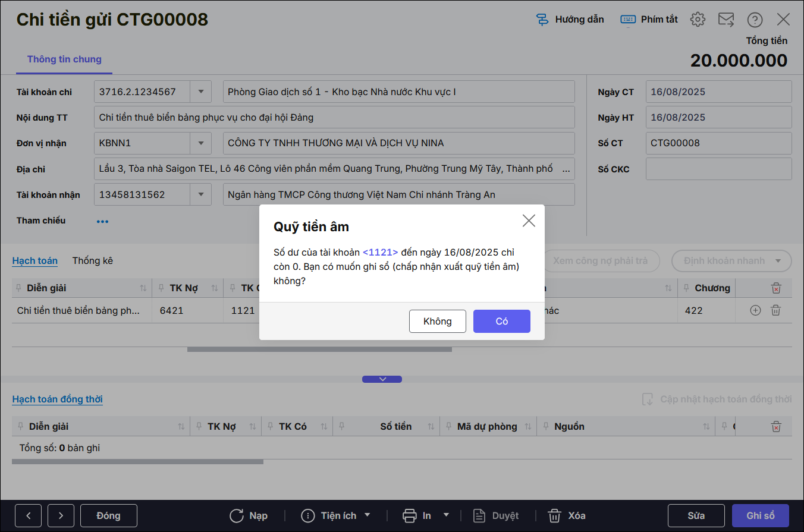This screenshot has width=804, height=532.
Task: Click the Hạch toán đồng thời horizontal scrollbar
Action: [x=137, y=462]
